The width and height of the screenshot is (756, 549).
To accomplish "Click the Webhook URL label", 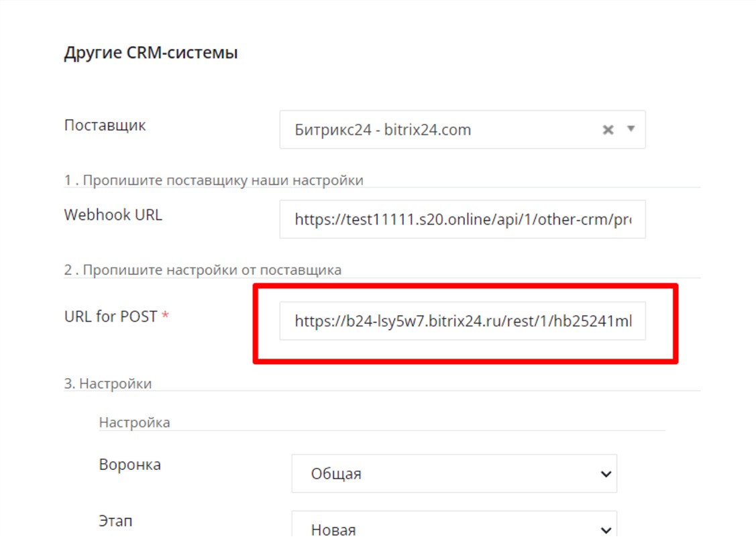I will (113, 215).
